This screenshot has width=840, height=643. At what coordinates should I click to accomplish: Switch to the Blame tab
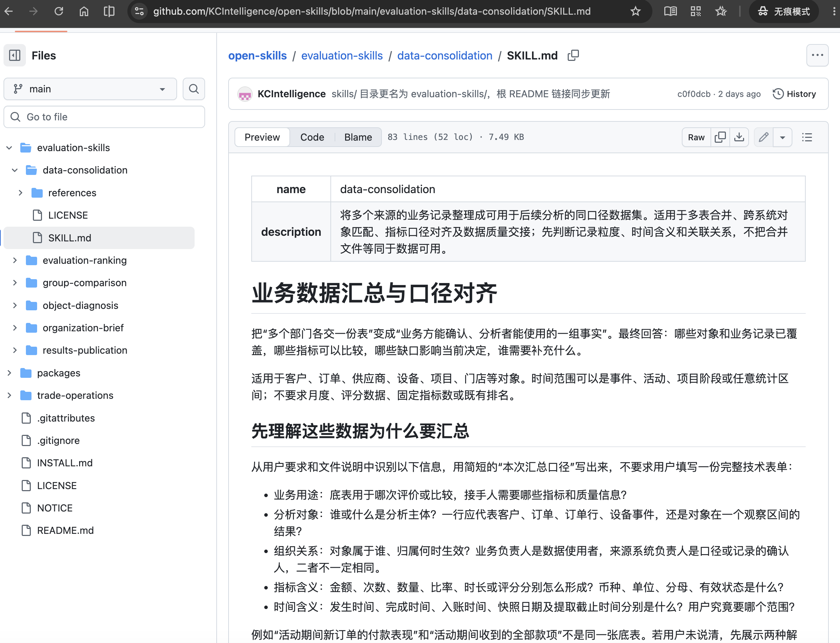tap(358, 137)
